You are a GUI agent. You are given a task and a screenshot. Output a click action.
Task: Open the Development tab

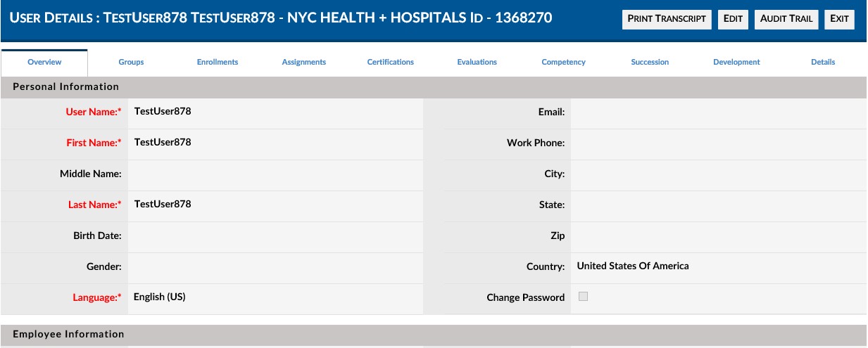point(736,63)
